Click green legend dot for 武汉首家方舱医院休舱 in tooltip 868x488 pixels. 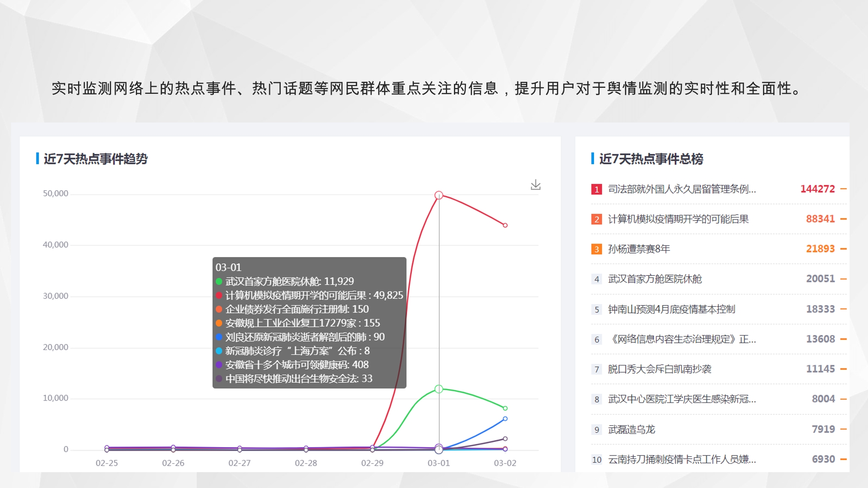(219, 281)
